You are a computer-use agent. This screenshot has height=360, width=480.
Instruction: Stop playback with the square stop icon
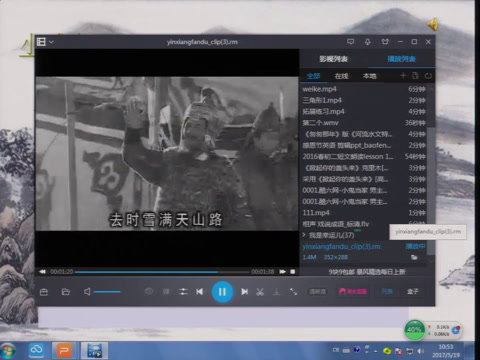point(293,272)
